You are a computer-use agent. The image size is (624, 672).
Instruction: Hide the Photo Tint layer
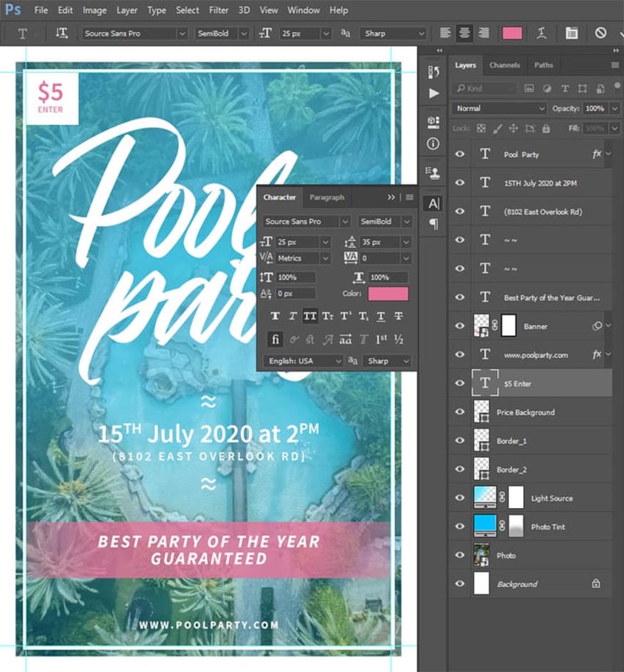[x=460, y=526]
